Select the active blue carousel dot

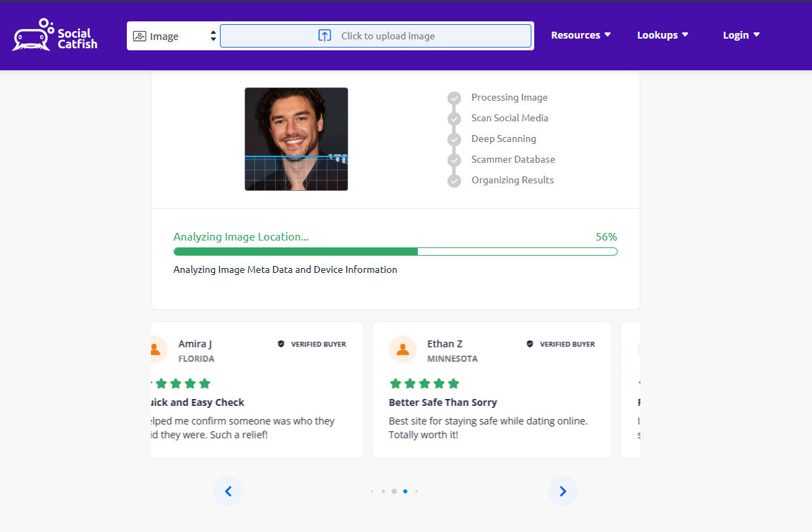[405, 491]
